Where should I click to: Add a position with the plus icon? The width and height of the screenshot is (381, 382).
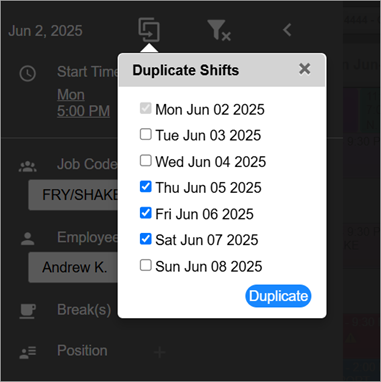pyautogui.click(x=160, y=352)
